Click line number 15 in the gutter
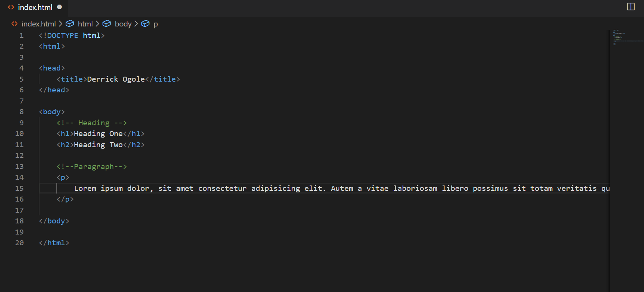Image resolution: width=644 pixels, height=292 pixels. (x=19, y=188)
